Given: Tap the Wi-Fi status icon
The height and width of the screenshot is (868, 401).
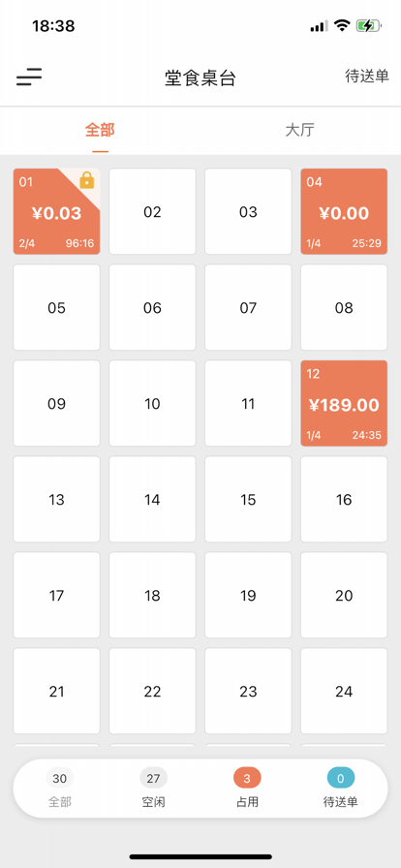Looking at the screenshot, I should click(x=343, y=25).
